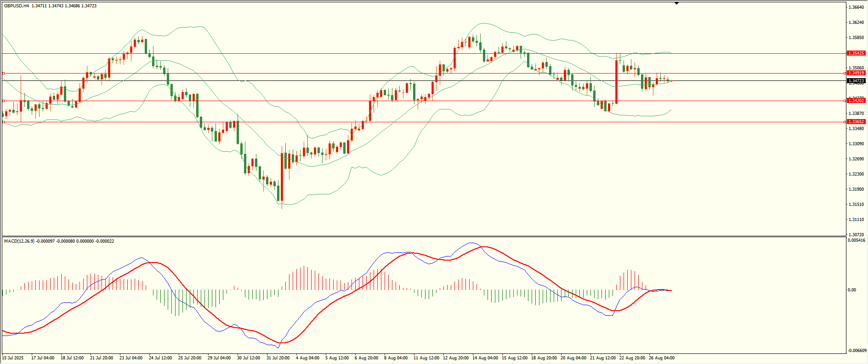The image size is (868, 364).
Task: Click the MACD 0.00 level on scale
Action: 851,290
